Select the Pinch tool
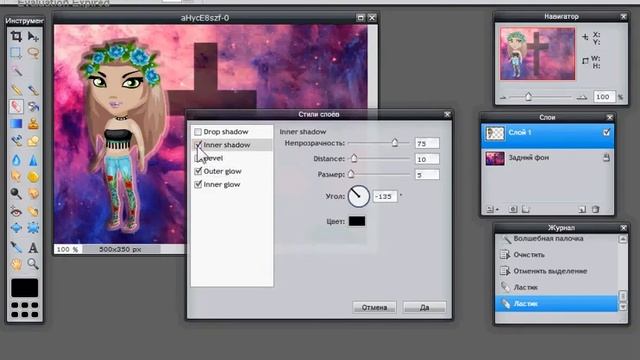 (x=33, y=227)
